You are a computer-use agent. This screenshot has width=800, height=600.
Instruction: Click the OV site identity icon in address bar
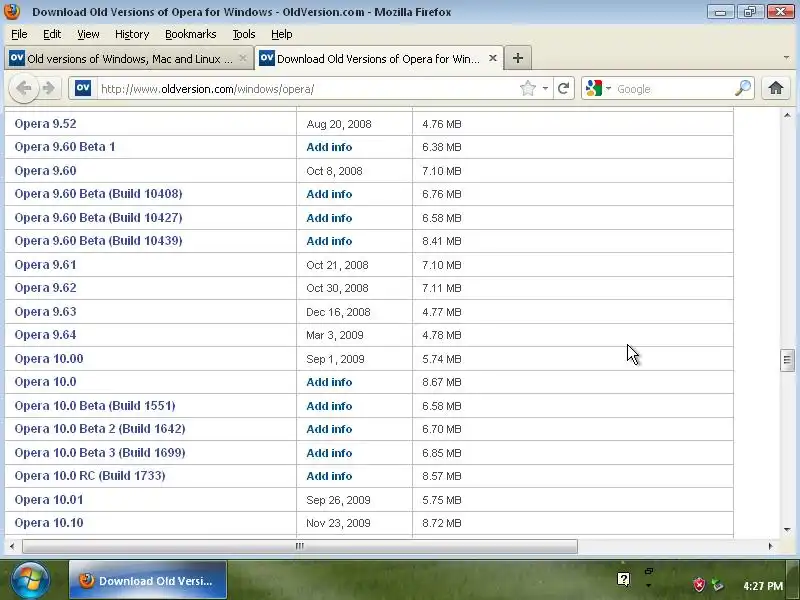pos(83,88)
